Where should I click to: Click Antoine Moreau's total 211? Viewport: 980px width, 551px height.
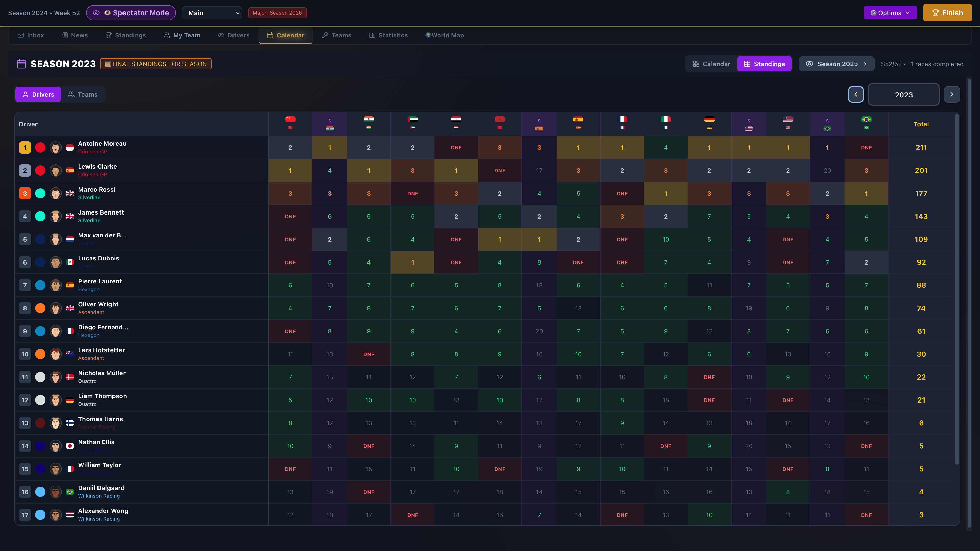click(x=921, y=147)
